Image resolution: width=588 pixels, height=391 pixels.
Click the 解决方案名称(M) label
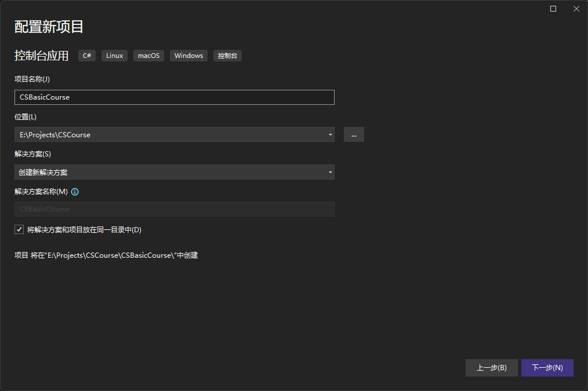pos(41,192)
